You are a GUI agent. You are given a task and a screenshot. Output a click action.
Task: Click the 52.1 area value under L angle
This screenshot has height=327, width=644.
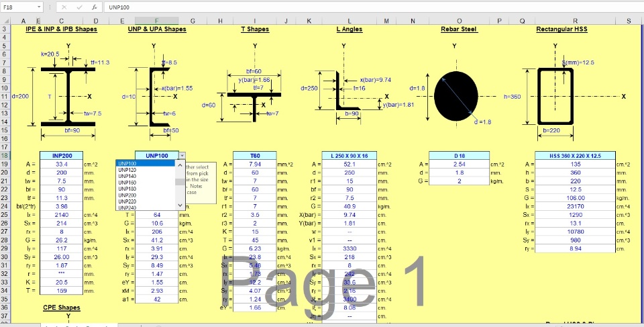pos(350,164)
